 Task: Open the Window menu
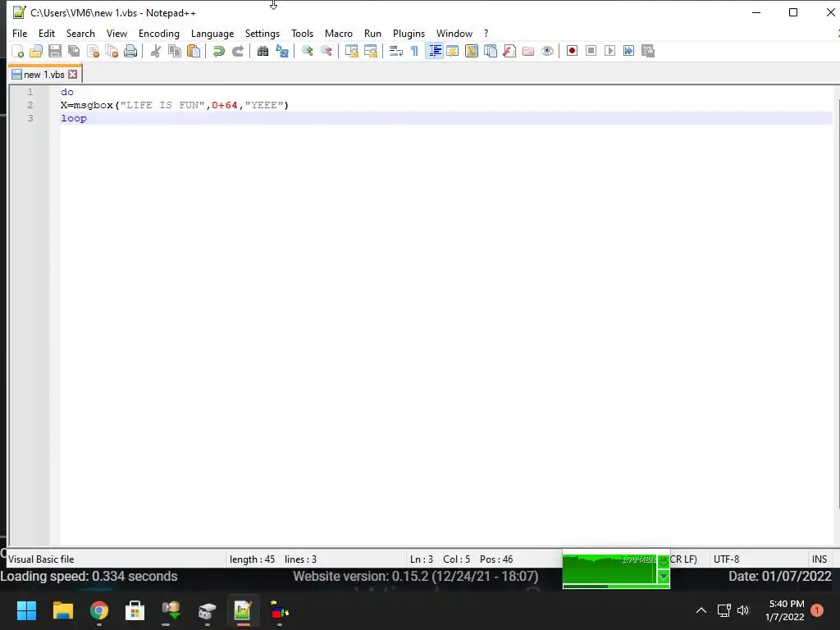tap(454, 33)
